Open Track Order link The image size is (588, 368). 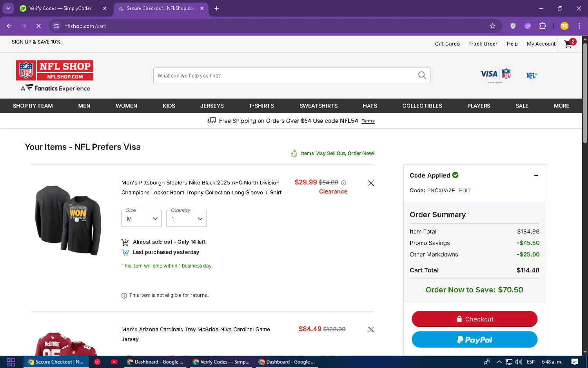[x=483, y=44]
